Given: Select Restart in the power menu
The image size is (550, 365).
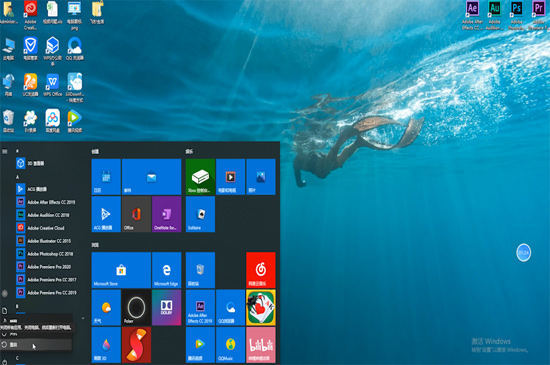Looking at the screenshot, I should [36, 345].
